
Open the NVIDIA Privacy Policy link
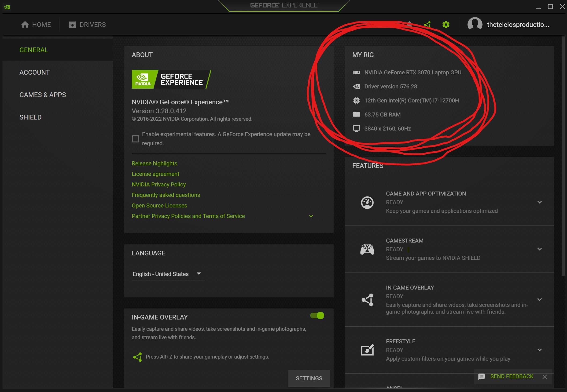point(158,185)
